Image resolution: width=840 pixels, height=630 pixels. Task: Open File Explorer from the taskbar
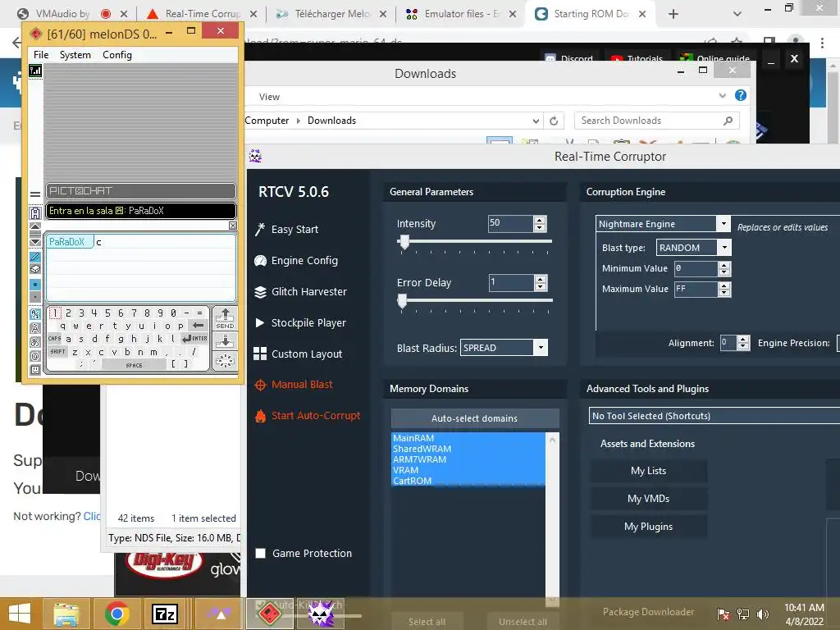(x=66, y=614)
